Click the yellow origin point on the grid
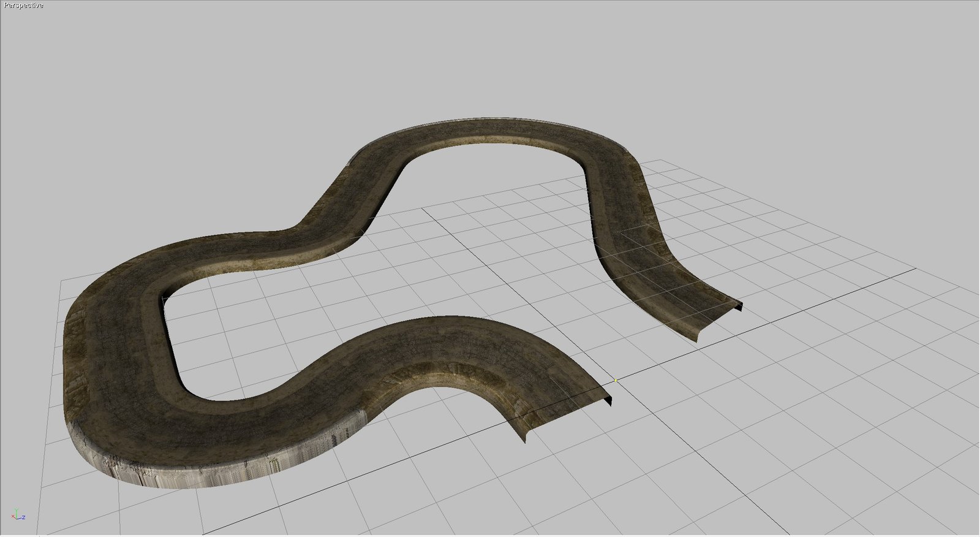This screenshot has height=537, width=980. point(616,381)
